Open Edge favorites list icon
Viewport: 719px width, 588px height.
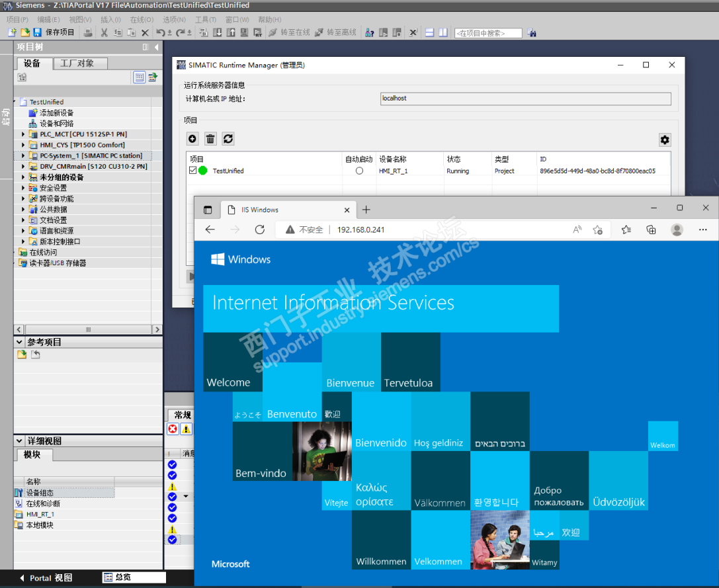[x=626, y=230]
